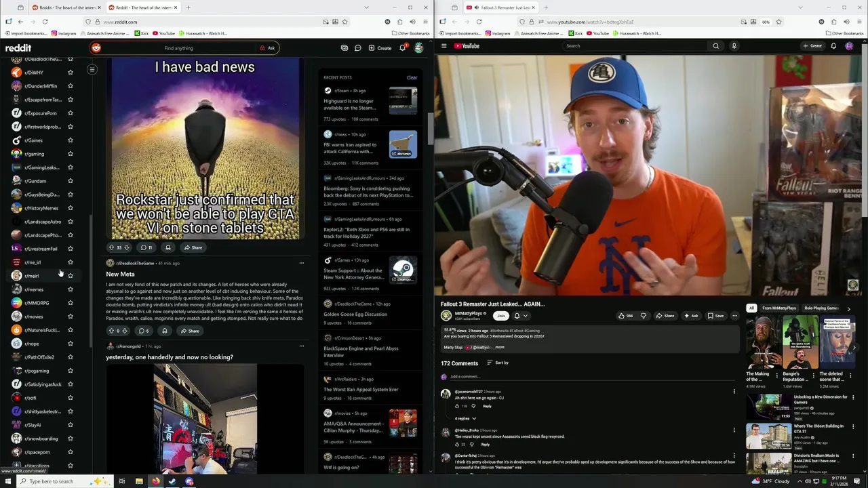868x488 pixels.
Task: Open options for New Meta post
Action: (x=302, y=263)
